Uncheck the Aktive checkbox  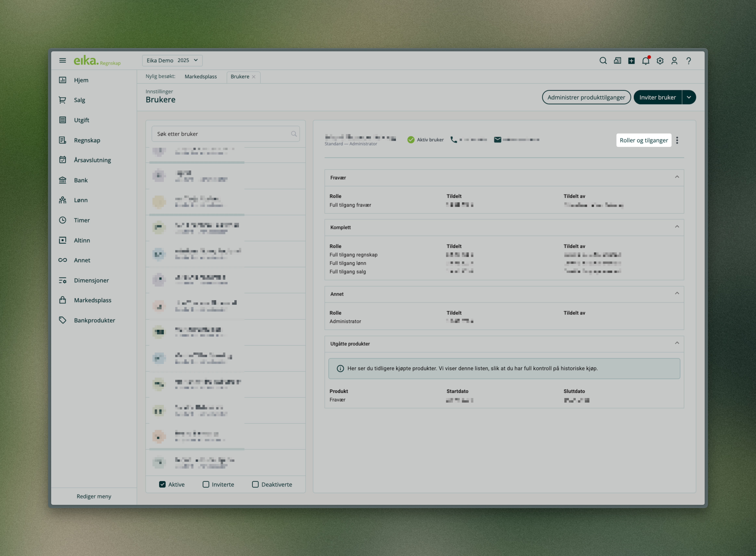162,484
